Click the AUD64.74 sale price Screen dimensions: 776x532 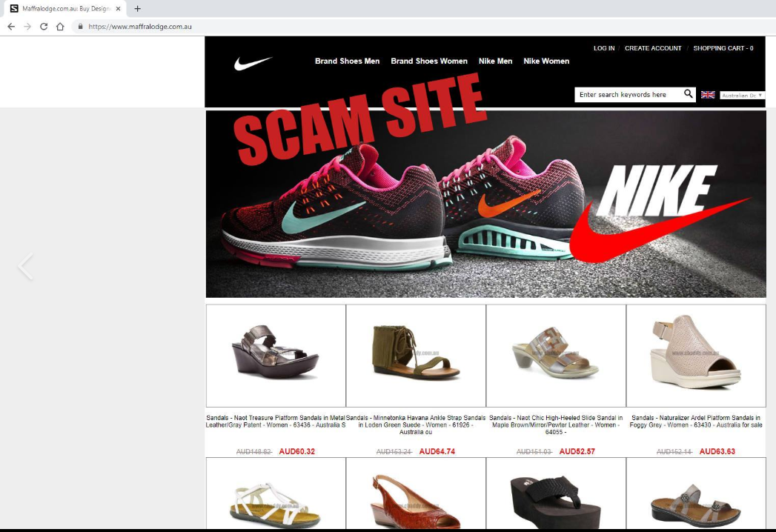437,451
